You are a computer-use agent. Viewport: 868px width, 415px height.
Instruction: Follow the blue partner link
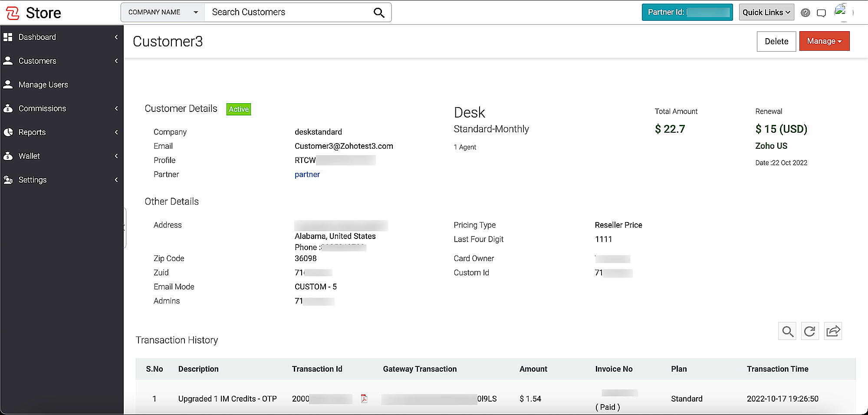click(307, 174)
